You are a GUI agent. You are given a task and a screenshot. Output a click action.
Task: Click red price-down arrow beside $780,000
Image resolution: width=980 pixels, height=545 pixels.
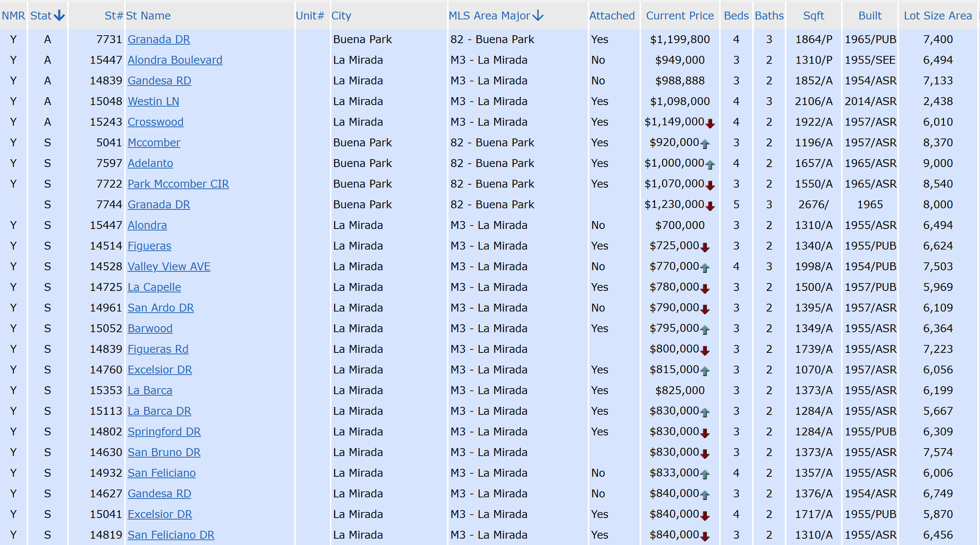tap(705, 289)
